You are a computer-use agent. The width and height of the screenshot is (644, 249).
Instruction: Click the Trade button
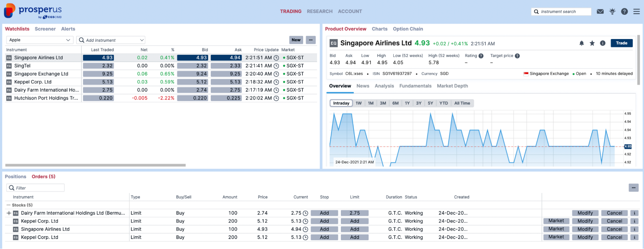point(621,43)
